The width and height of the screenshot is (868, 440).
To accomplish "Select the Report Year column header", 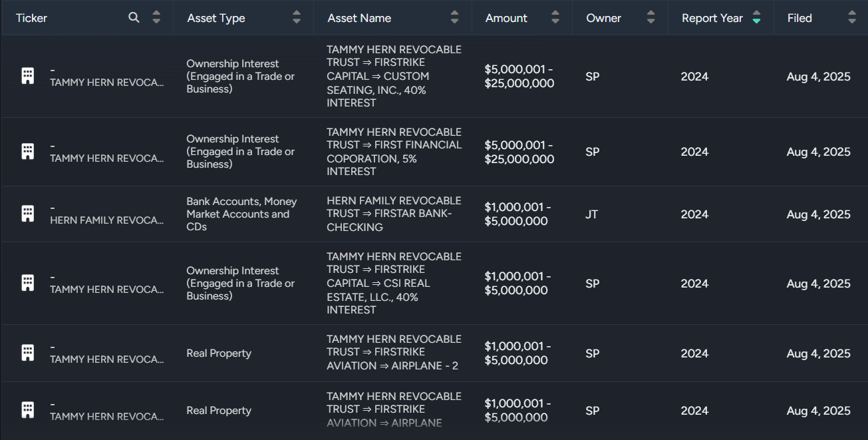I will [712, 18].
